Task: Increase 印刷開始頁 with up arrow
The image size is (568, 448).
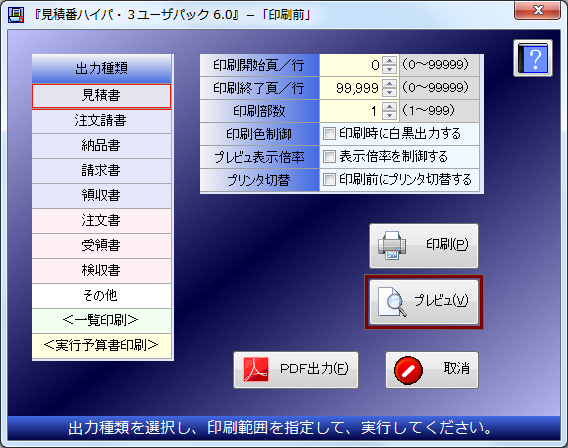Action: tap(389, 61)
